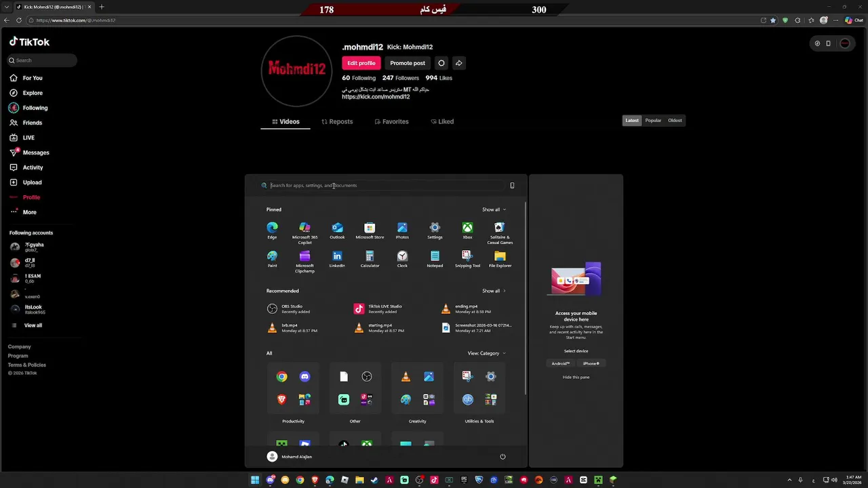
Task: Open Microsoft Clipchamp
Action: 304,262
